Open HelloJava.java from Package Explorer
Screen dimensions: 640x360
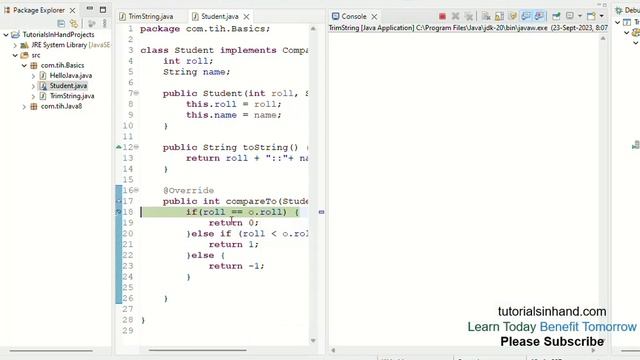pos(71,76)
